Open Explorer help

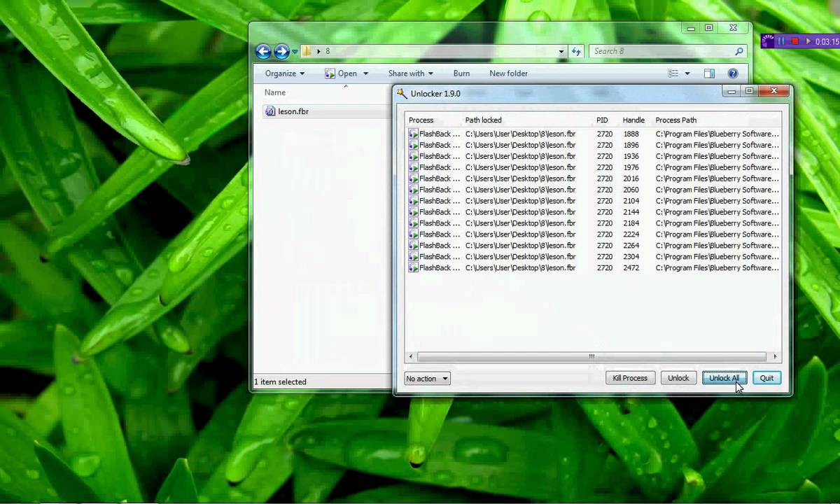pos(733,73)
